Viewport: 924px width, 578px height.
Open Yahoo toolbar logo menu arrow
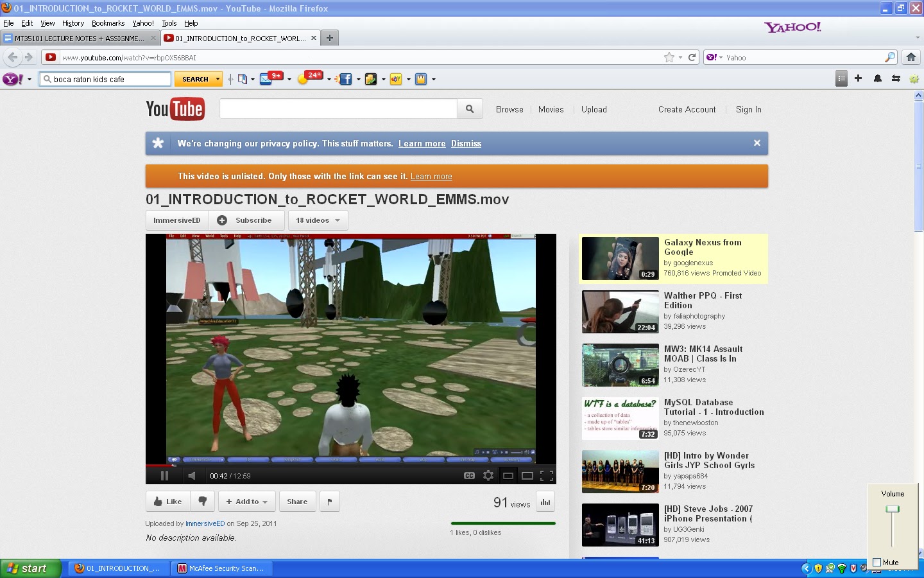pos(29,80)
